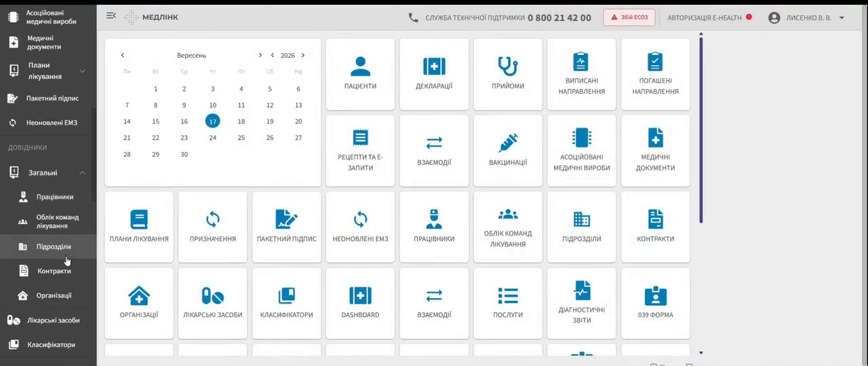The height and width of the screenshot is (366, 868).
Task: Select Медичні документи in sidebar
Action: pos(47,43)
